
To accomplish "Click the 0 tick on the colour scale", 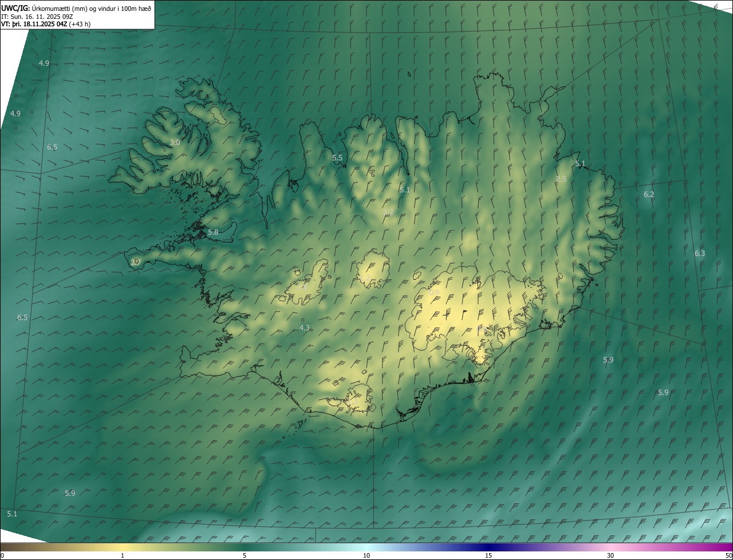I will pyautogui.click(x=2, y=556).
